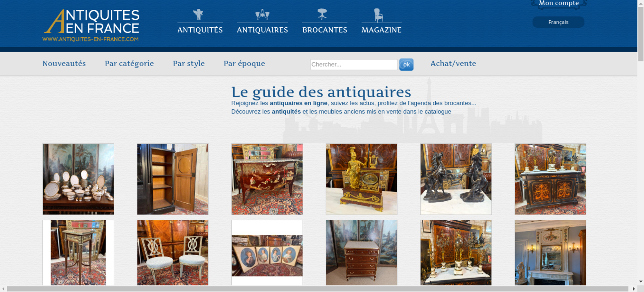
Task: Open the Achat/vente link
Action: coord(453,63)
